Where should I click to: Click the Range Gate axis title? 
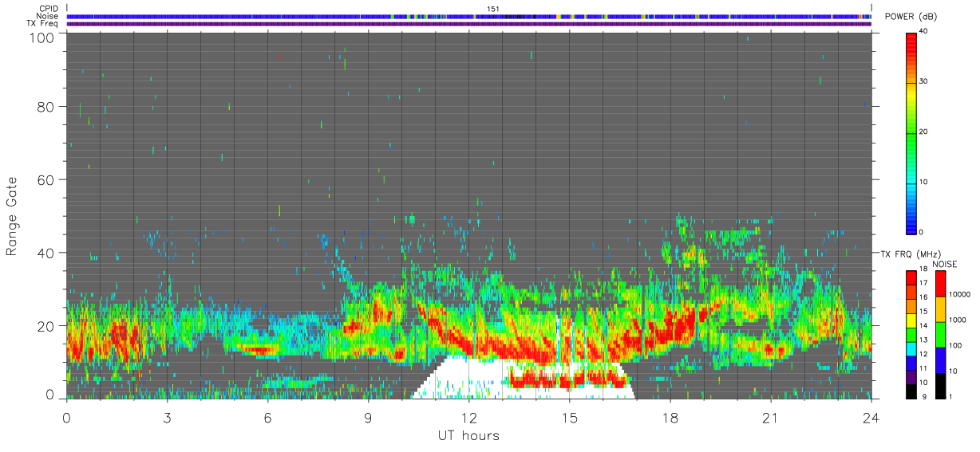pyautogui.click(x=12, y=216)
